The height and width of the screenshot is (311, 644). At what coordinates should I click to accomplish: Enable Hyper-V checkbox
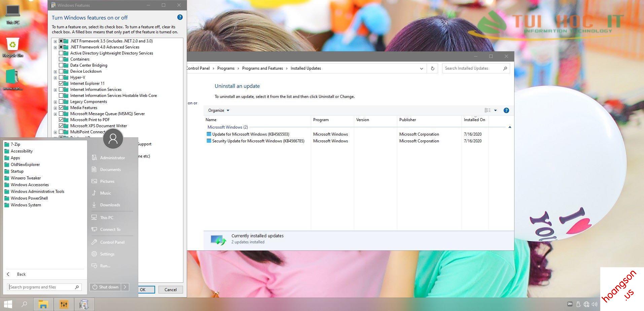61,77
